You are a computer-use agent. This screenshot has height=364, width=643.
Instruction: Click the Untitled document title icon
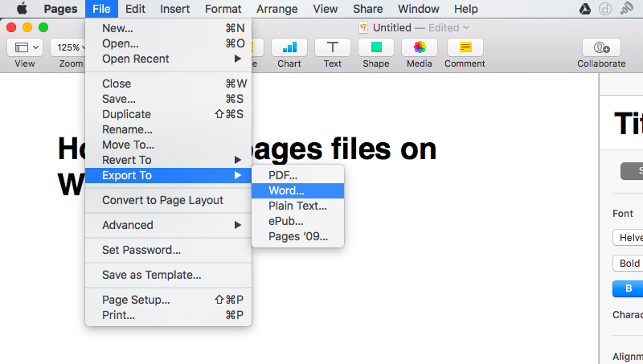pyautogui.click(x=363, y=27)
